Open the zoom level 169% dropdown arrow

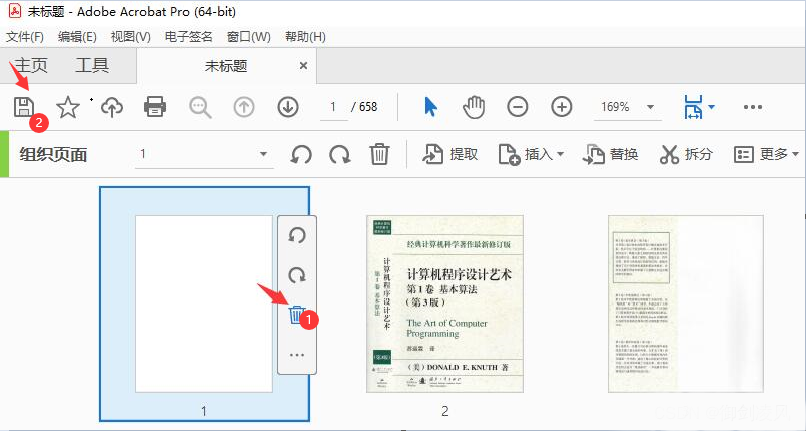(x=650, y=107)
